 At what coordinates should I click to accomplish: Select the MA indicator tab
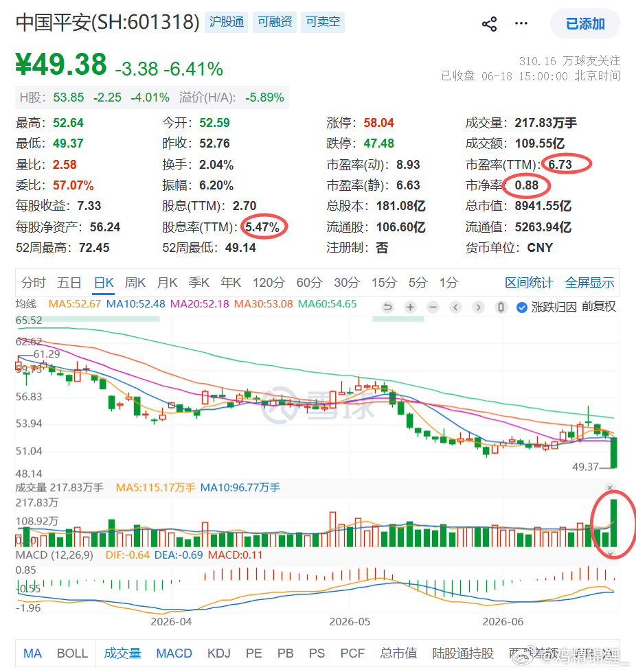coord(32,653)
